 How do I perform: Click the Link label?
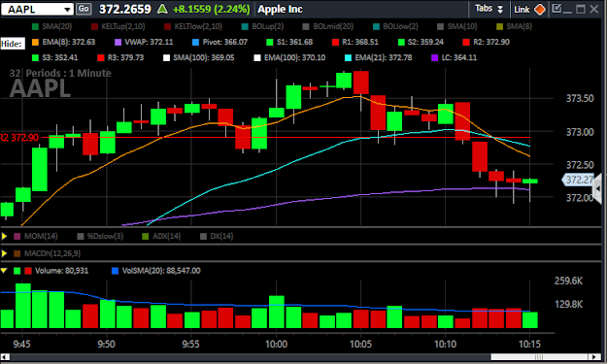click(x=522, y=10)
